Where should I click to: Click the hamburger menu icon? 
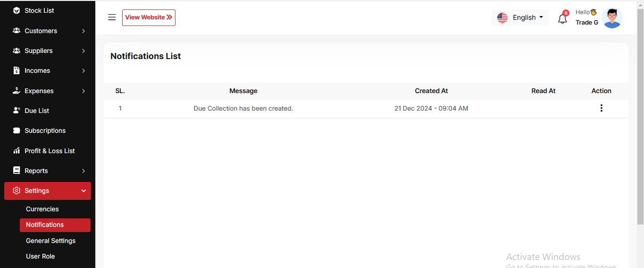tap(112, 17)
